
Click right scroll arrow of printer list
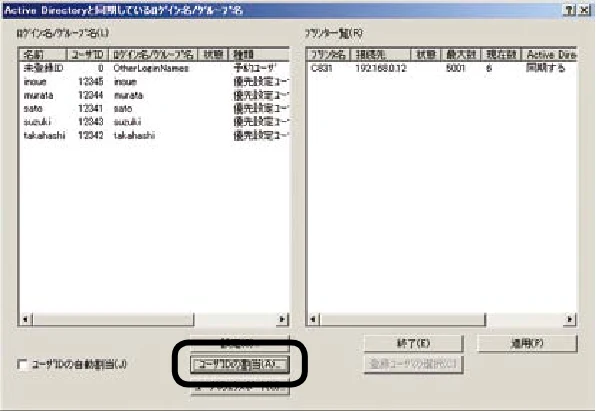point(570,319)
